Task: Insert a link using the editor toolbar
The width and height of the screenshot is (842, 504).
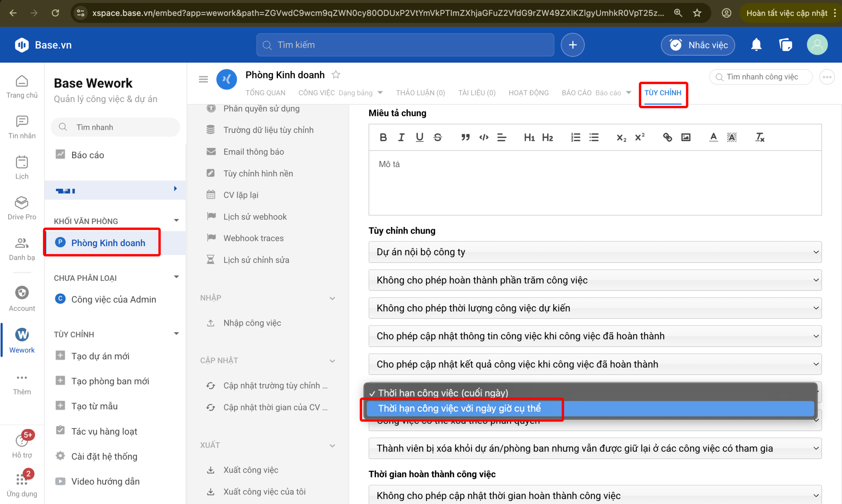Action: point(667,137)
